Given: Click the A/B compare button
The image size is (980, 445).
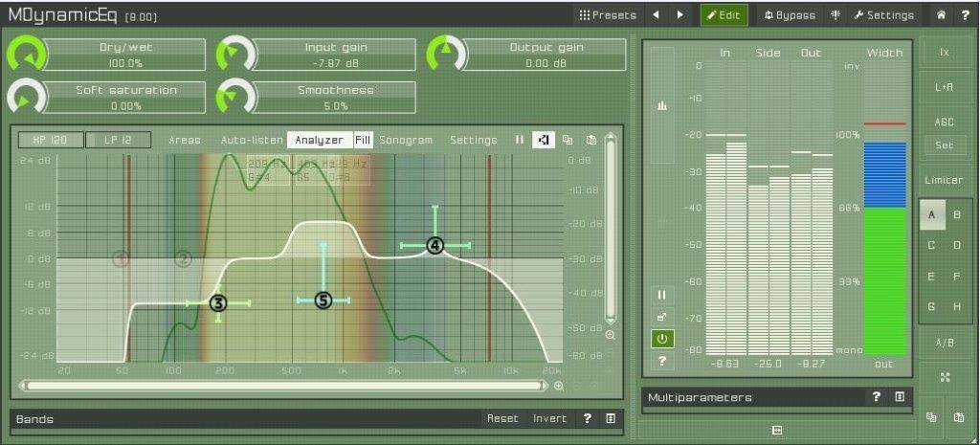Looking at the screenshot, I should tap(945, 344).
